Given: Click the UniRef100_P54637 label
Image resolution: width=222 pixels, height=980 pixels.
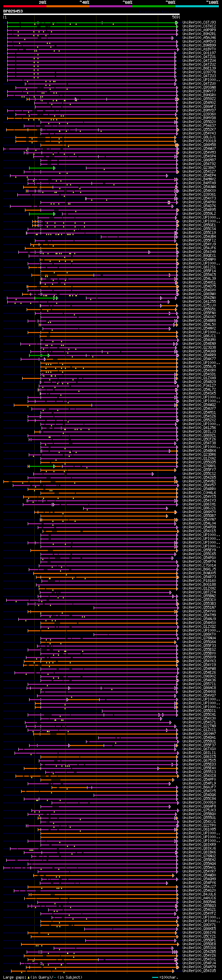Looking at the screenshot, I should (199, 125).
